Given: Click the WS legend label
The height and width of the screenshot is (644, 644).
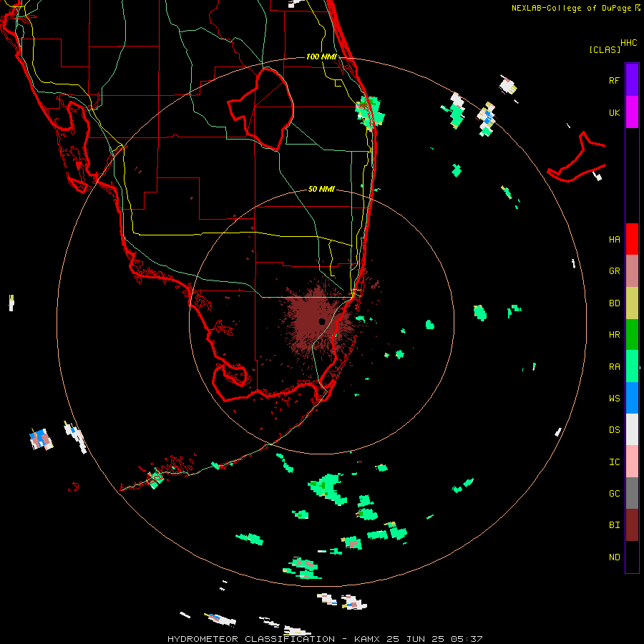Looking at the screenshot, I should click(614, 399).
